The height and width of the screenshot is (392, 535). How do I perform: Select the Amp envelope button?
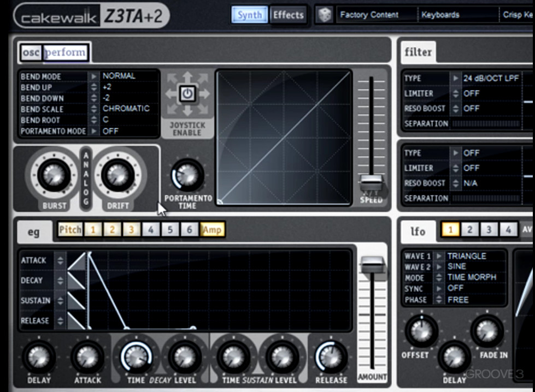tap(212, 230)
